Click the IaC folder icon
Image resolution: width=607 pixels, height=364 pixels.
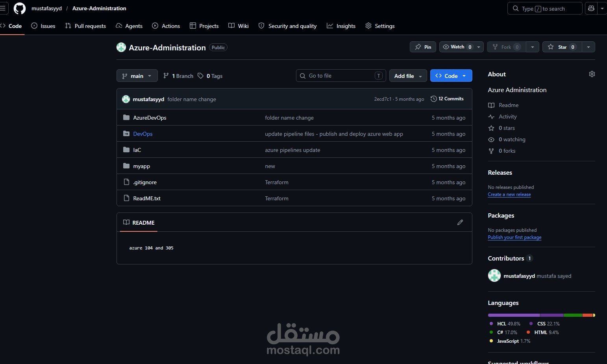click(x=126, y=150)
